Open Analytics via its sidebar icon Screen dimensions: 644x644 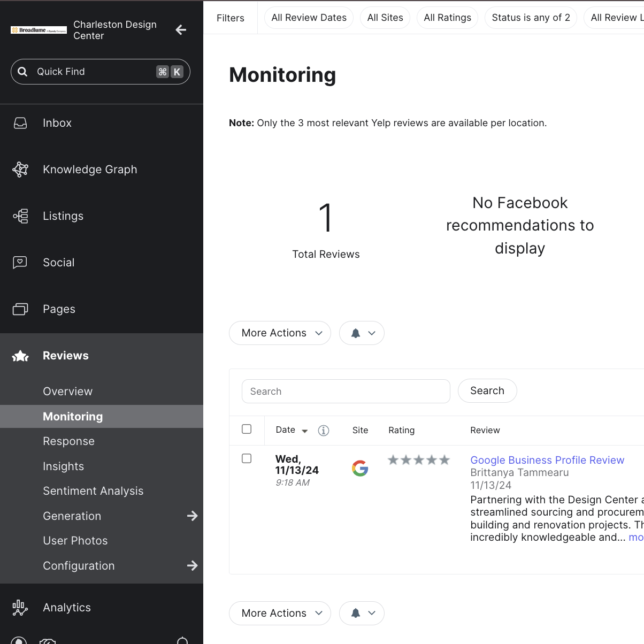click(19, 607)
